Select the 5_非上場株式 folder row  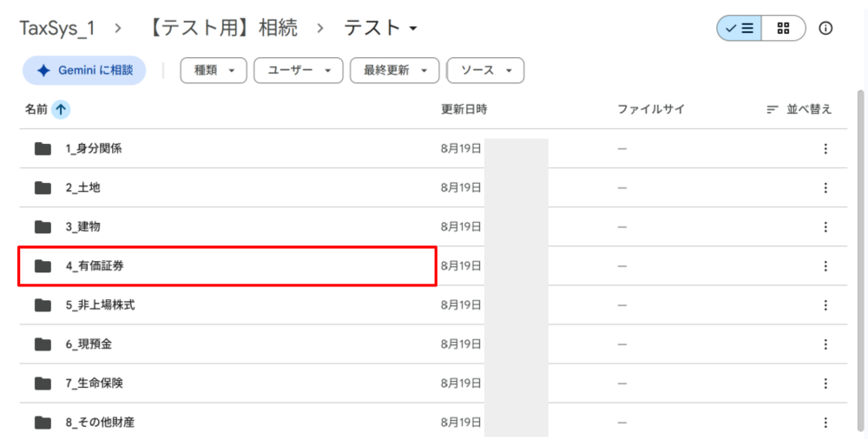click(433, 305)
